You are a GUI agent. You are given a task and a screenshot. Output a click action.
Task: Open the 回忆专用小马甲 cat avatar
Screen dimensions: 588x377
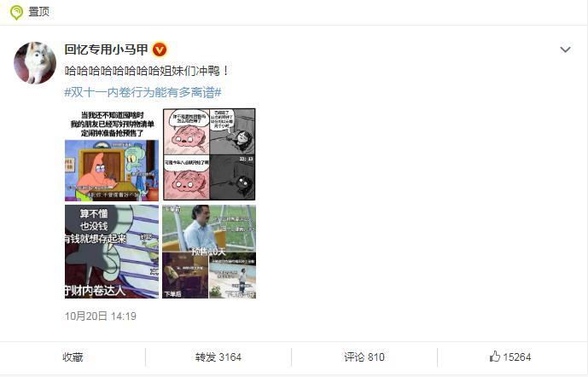point(35,62)
